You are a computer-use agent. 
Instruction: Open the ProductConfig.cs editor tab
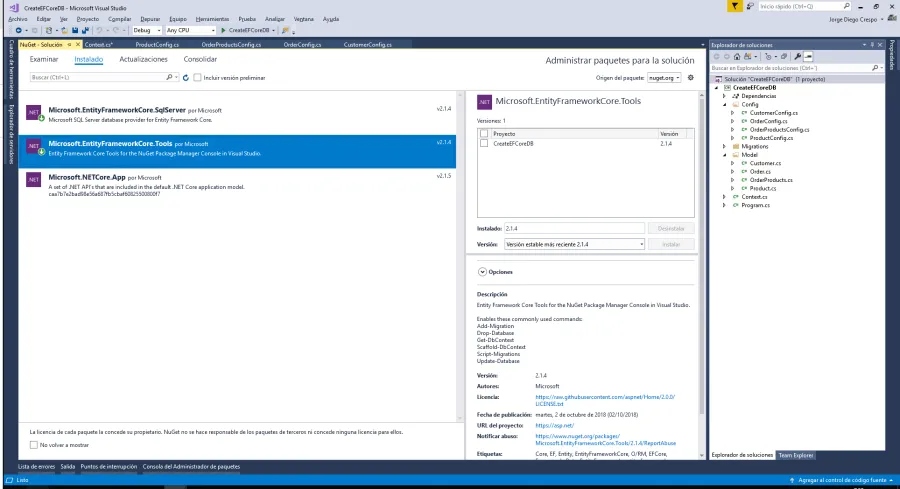pyautogui.click(x=157, y=45)
